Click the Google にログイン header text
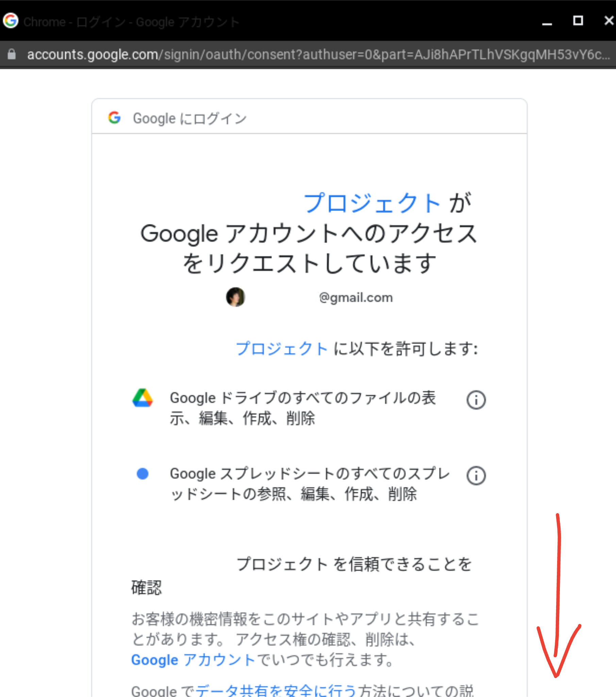616x697 pixels. pyautogui.click(x=189, y=119)
